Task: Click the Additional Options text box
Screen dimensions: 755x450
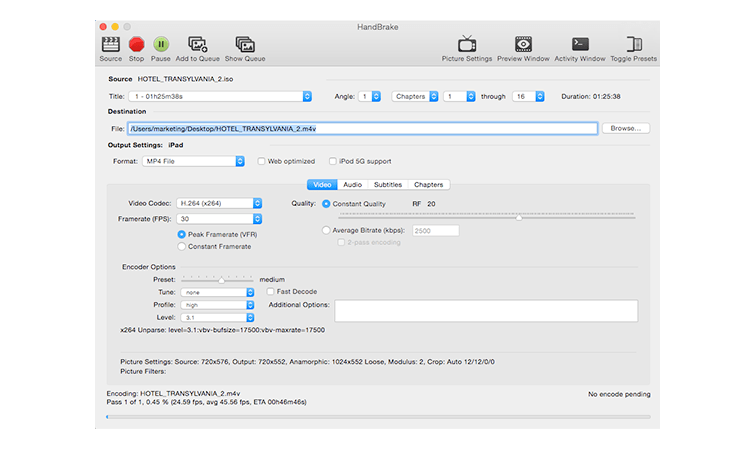Action: click(486, 311)
